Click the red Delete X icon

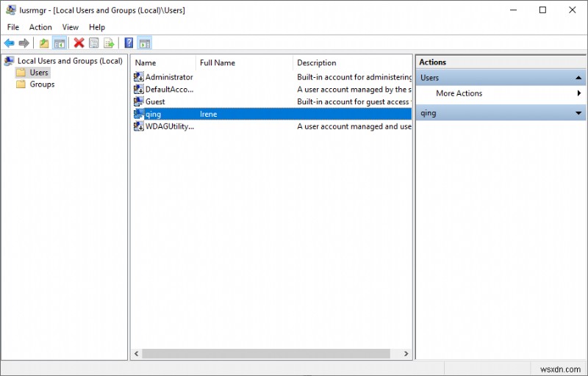(79, 43)
